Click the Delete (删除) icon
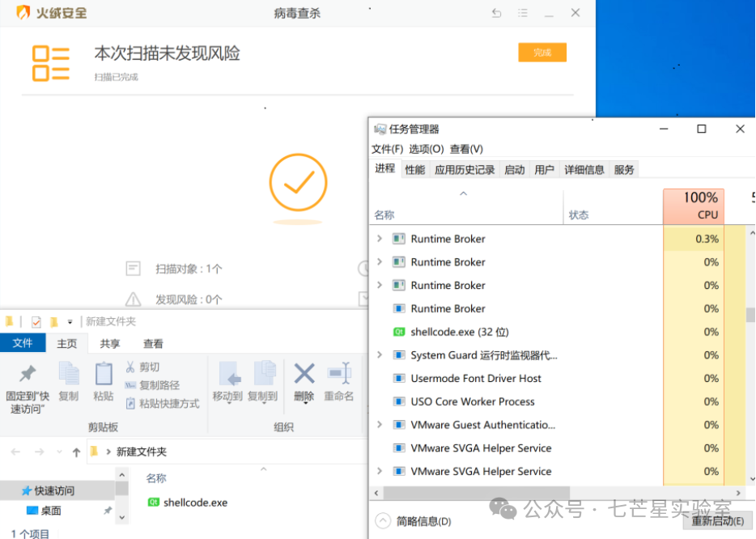The width and height of the screenshot is (756, 539). (303, 372)
